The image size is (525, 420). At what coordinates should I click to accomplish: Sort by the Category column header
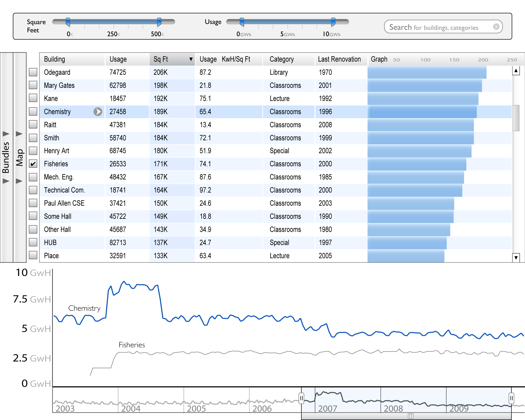(x=282, y=59)
